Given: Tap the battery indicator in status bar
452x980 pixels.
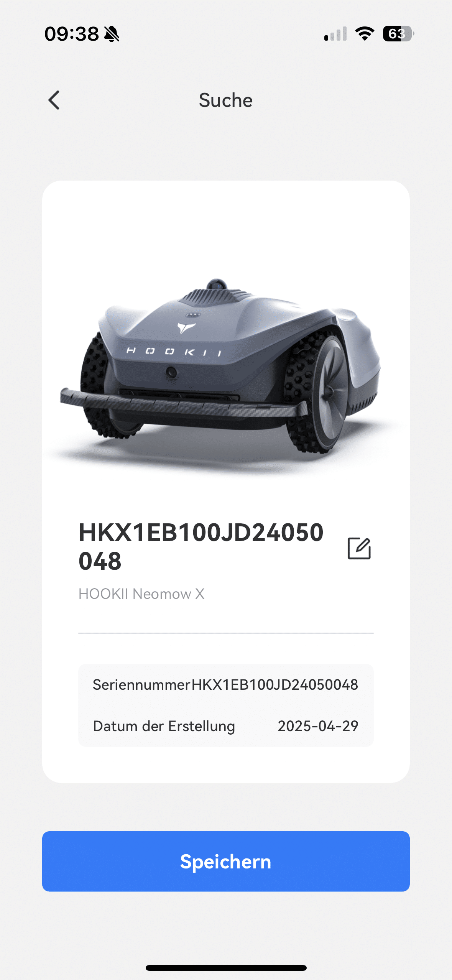Looking at the screenshot, I should pos(398,34).
